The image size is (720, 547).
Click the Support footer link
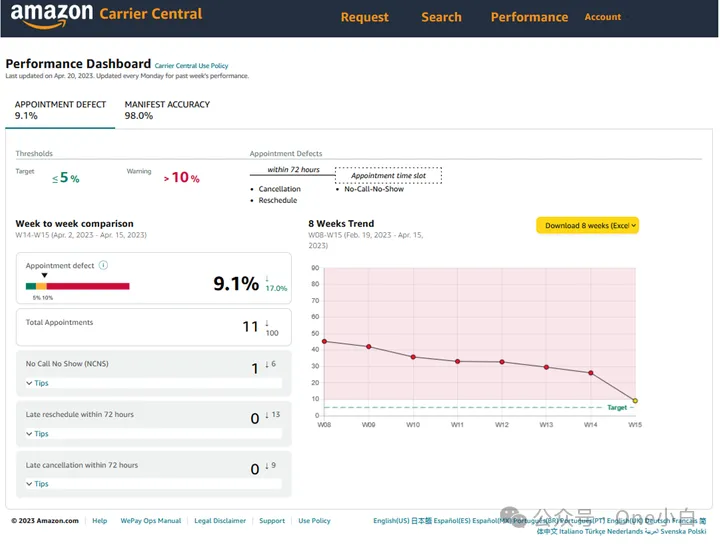272,521
